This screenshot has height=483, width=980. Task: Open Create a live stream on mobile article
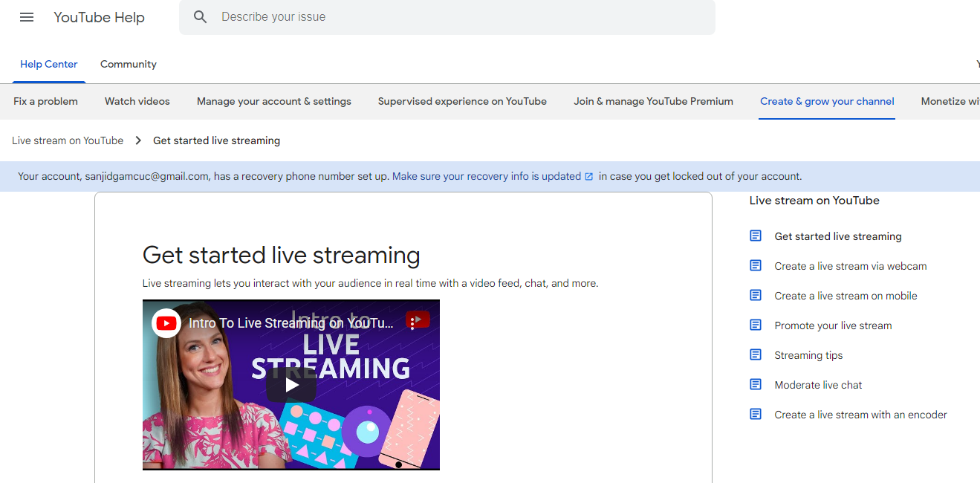click(x=846, y=296)
